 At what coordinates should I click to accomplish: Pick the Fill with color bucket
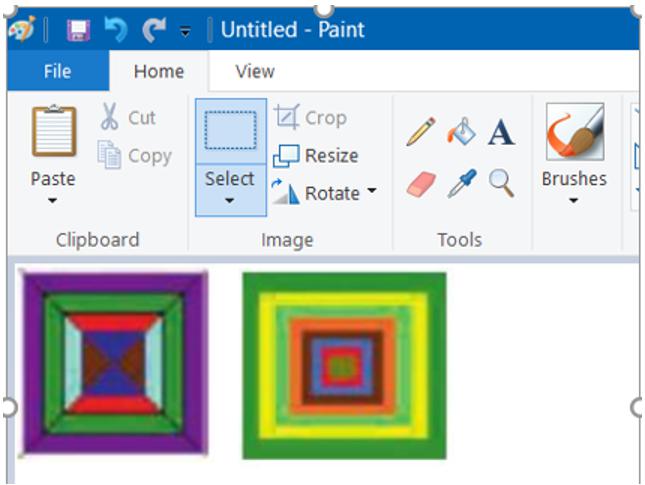tap(461, 132)
